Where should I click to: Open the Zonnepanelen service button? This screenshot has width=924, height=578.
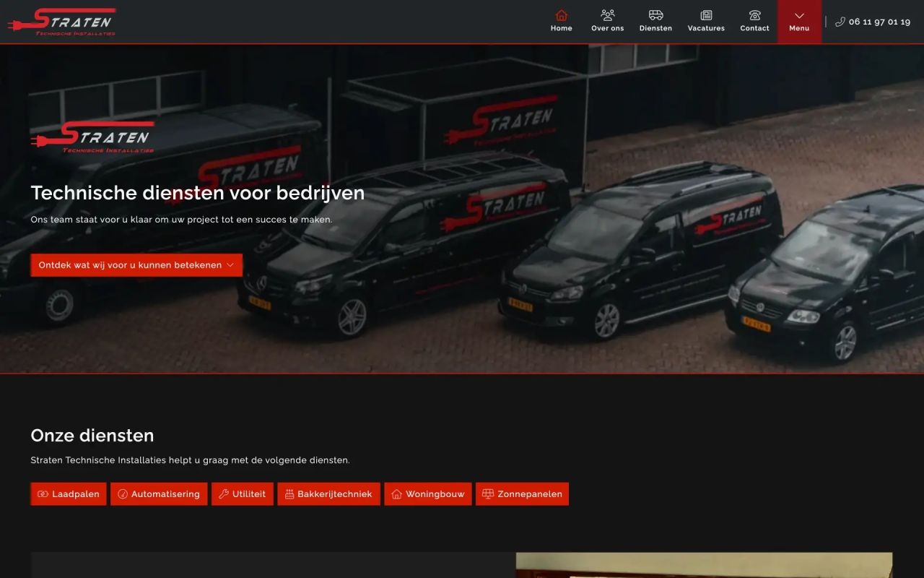coord(522,494)
